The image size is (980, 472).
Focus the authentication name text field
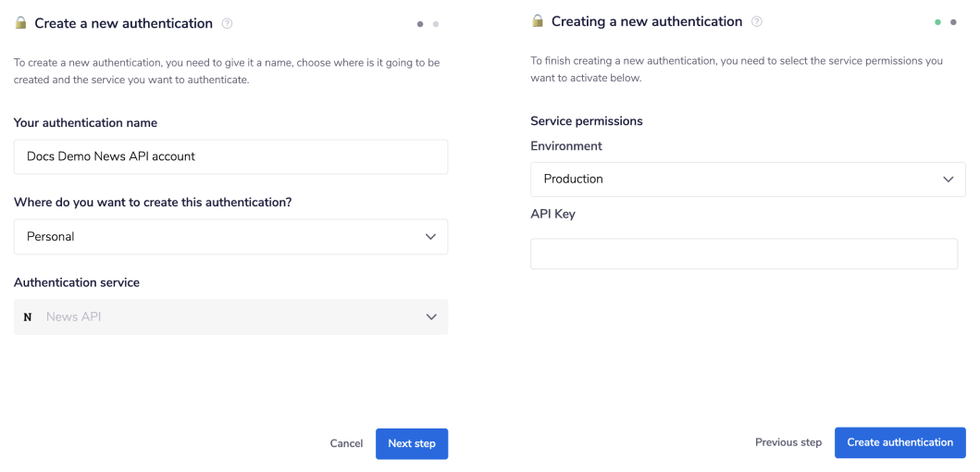point(230,157)
